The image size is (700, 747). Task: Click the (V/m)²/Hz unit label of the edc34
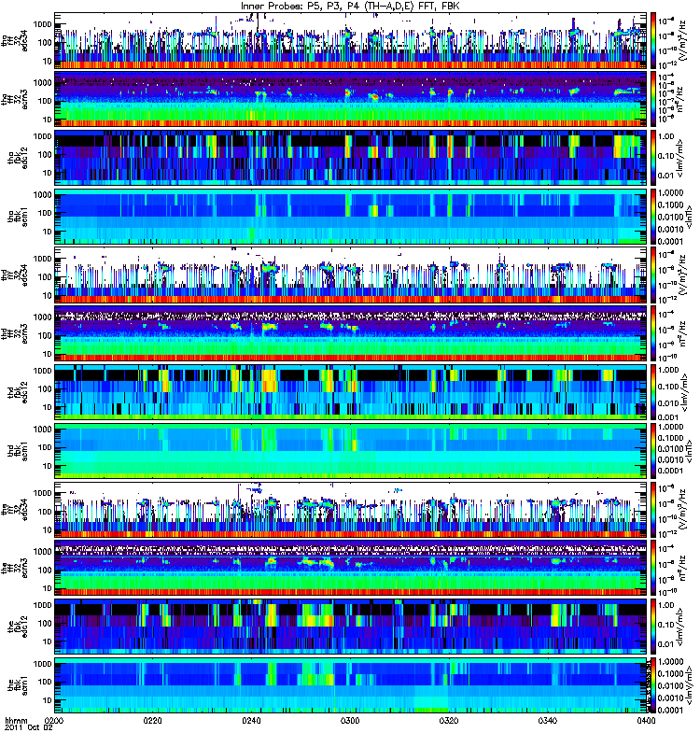coord(682,510)
